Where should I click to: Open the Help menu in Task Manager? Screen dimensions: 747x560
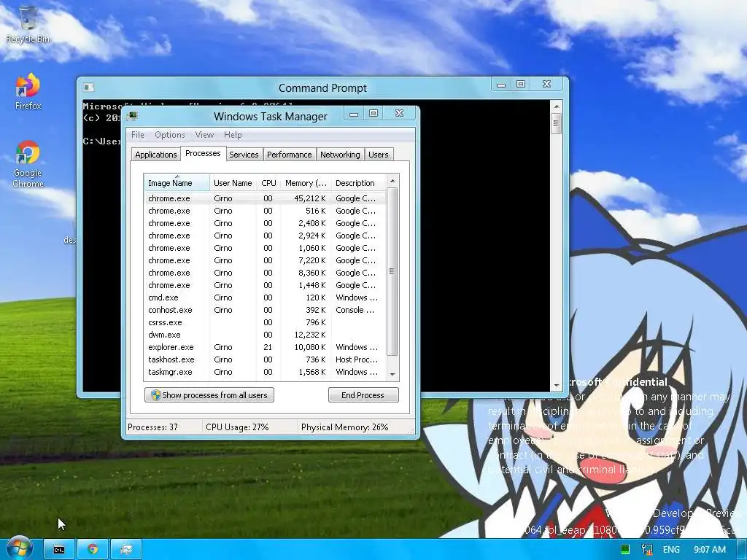(233, 135)
